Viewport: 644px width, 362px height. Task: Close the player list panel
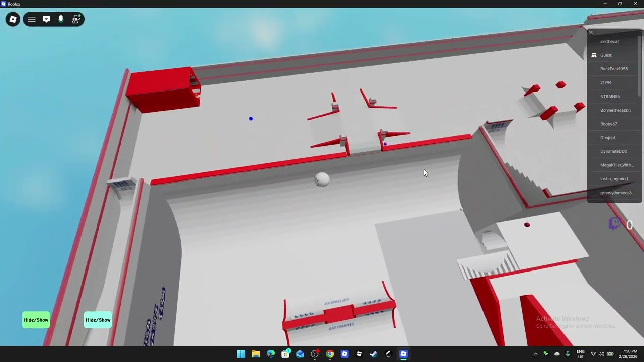[591, 32]
